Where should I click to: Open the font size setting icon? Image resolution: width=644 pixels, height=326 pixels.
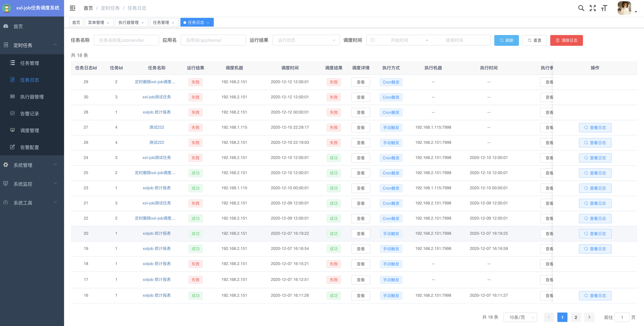[x=604, y=8]
